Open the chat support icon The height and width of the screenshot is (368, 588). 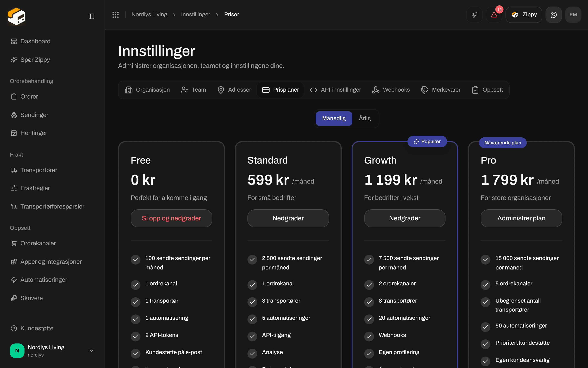(x=553, y=15)
